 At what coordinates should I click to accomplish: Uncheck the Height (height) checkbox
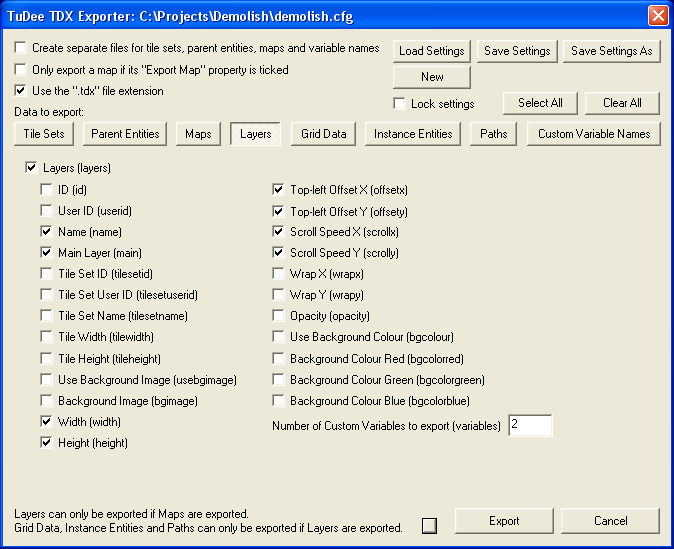point(46,442)
